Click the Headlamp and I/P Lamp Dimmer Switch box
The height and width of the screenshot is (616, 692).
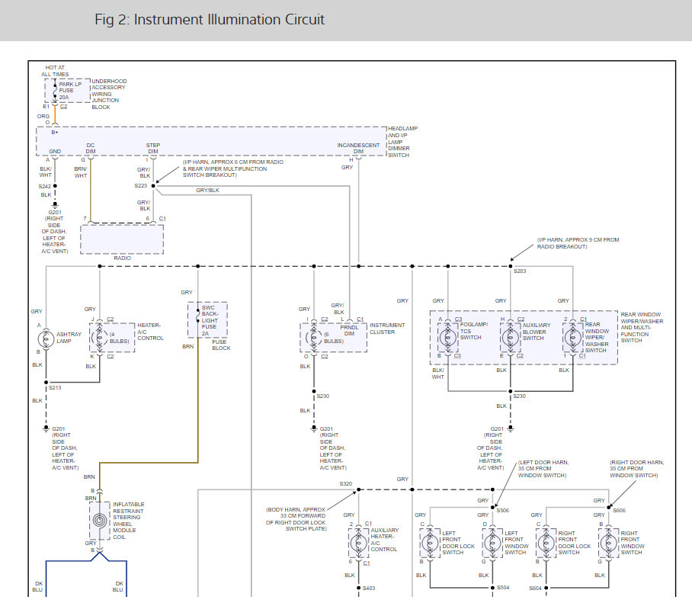[210, 141]
